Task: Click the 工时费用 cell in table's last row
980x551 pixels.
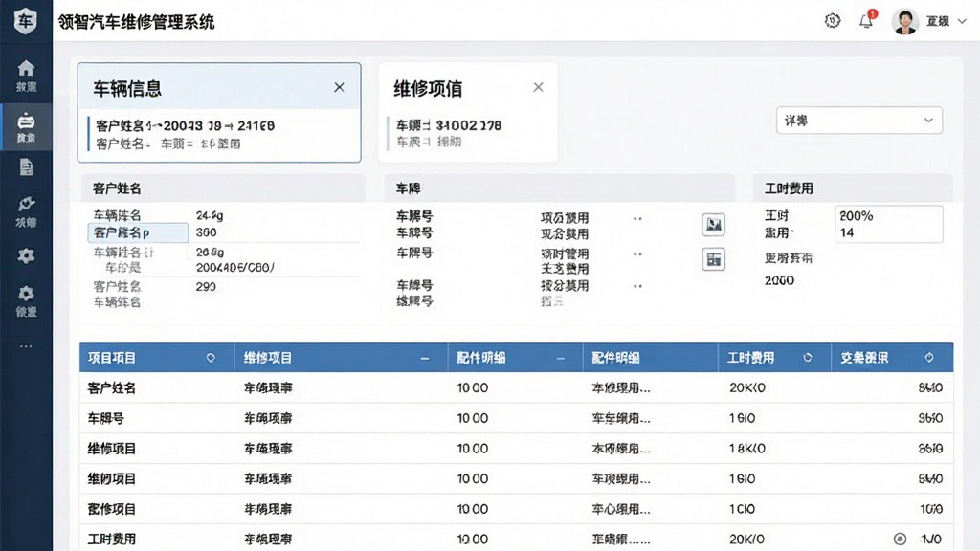Action: coord(112,539)
